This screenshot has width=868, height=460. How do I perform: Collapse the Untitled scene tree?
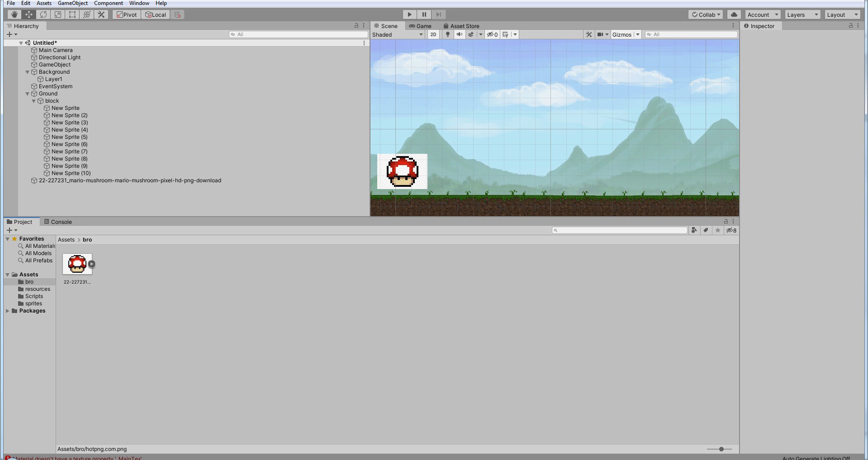(x=21, y=43)
